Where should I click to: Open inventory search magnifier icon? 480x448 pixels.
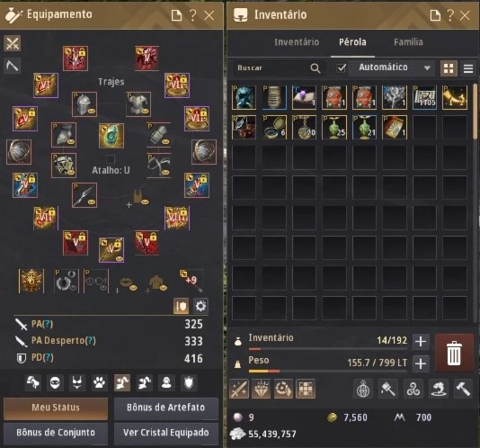click(x=315, y=68)
